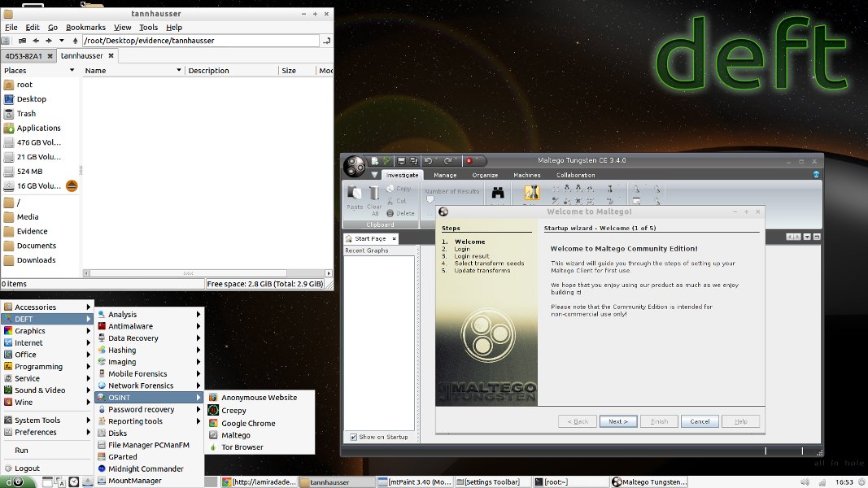The width and height of the screenshot is (868, 488).
Task: Click the Maltego sphere application logo
Action: pos(355,167)
